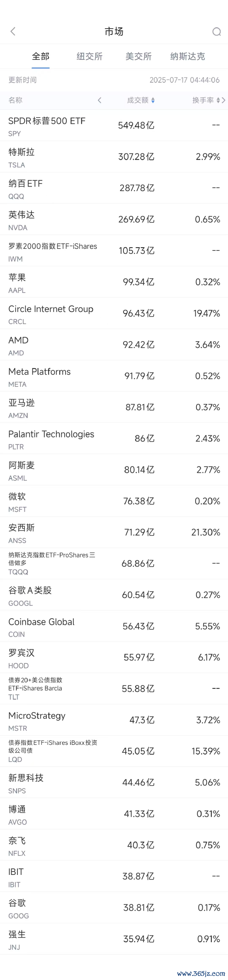Click the left chevron beside 名称 column
228x980 pixels.
coord(99,100)
